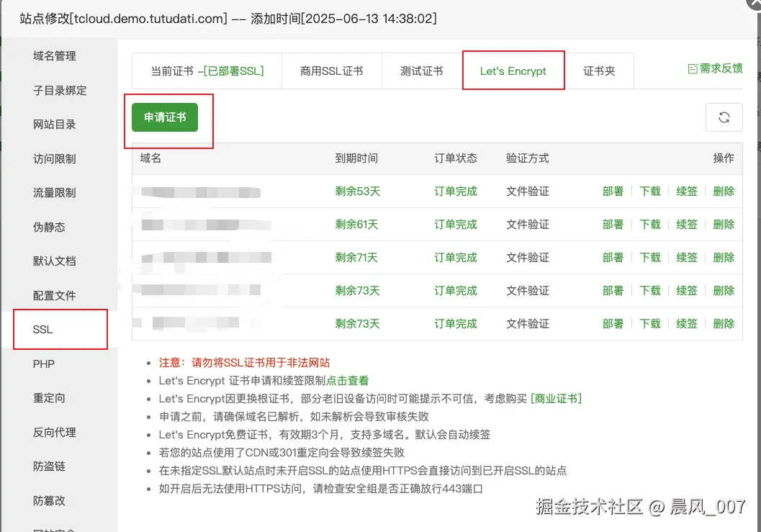Click 剩余53天 expiry text
Viewport: 761px width, 532px height.
coord(358,191)
